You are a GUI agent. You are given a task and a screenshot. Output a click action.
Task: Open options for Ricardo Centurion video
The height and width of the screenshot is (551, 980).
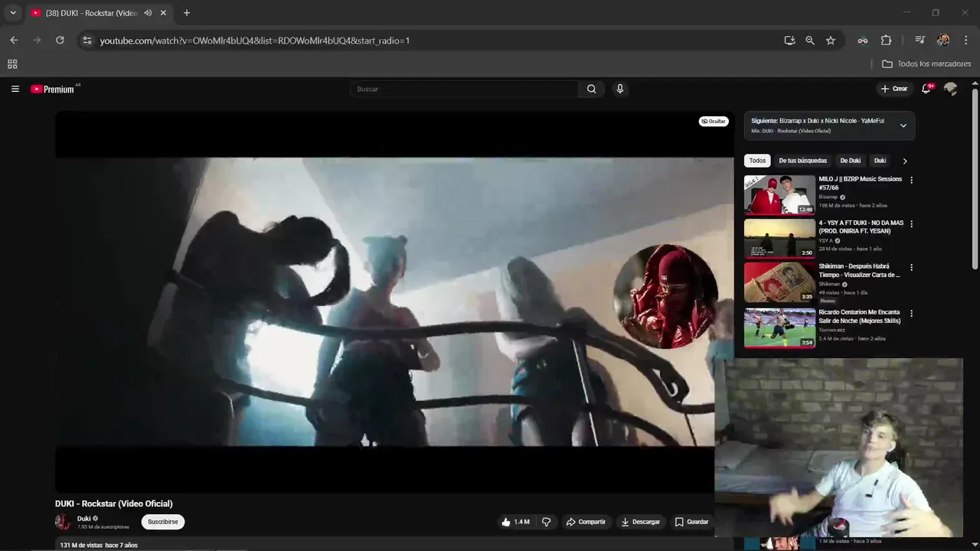tap(911, 313)
